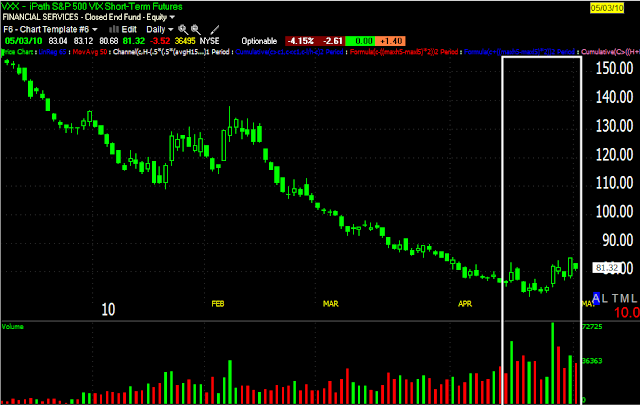Screen dimensions: 640x405
Task: Select the blue Cumulative(c>c1 indicator label
Action: click(289, 52)
